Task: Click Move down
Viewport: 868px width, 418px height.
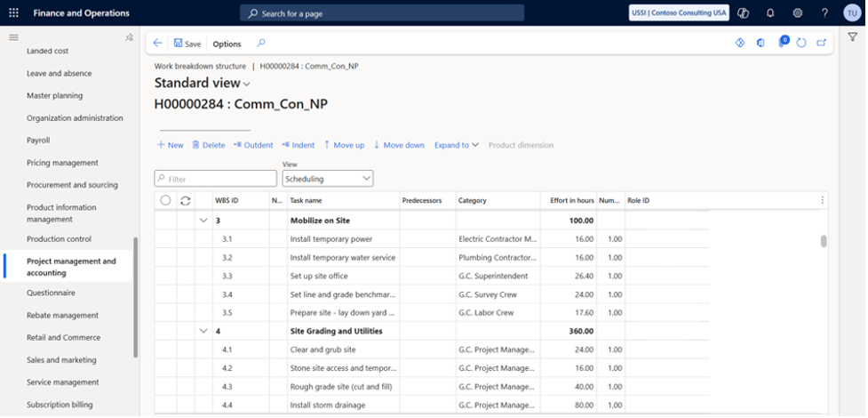Action: click(x=399, y=145)
